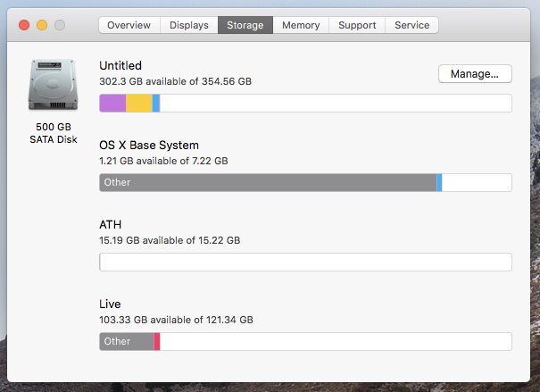The width and height of the screenshot is (540, 392).
Task: Open the Overview tab
Action: click(129, 25)
